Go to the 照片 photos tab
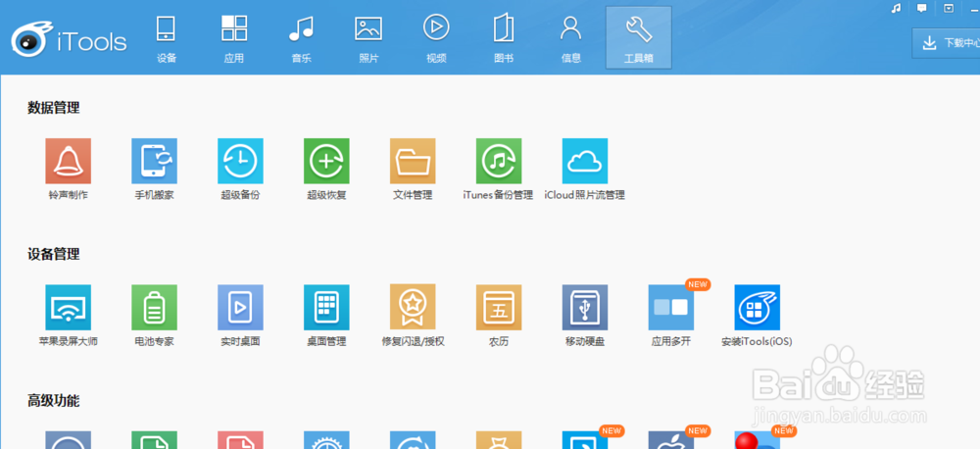 368,39
